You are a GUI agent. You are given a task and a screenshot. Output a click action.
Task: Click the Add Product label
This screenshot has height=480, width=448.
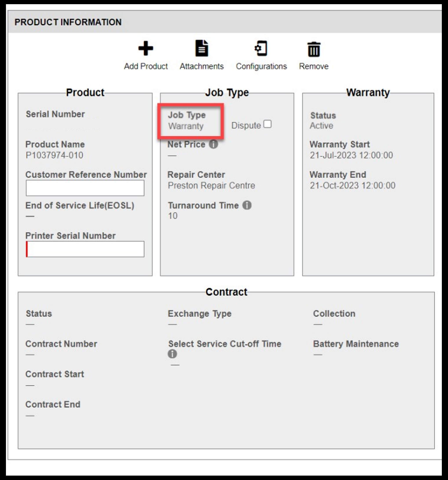pyautogui.click(x=146, y=66)
